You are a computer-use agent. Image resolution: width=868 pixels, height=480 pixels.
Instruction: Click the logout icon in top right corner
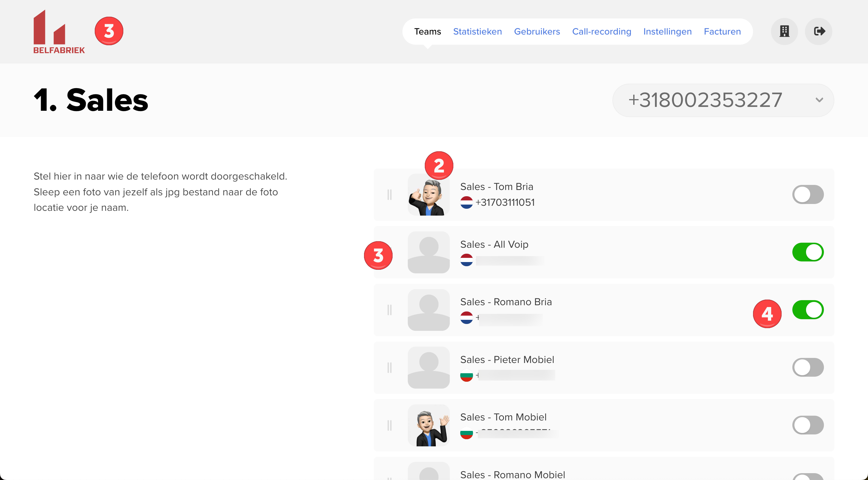pos(819,31)
